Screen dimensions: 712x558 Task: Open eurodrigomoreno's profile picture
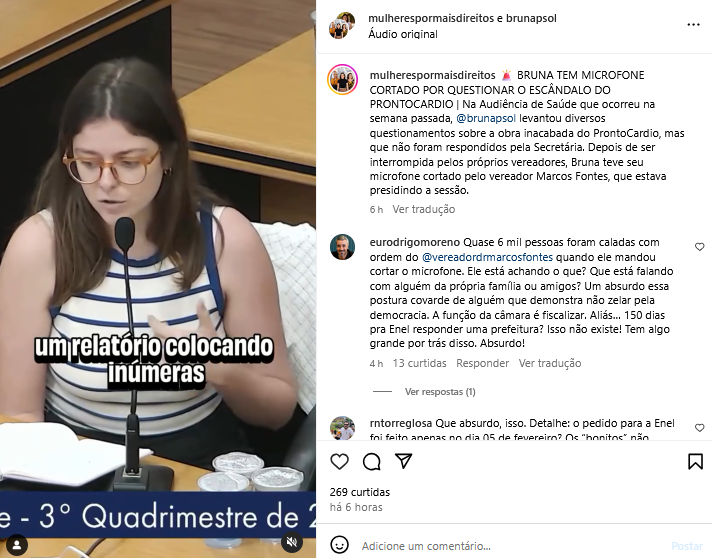tap(342, 247)
